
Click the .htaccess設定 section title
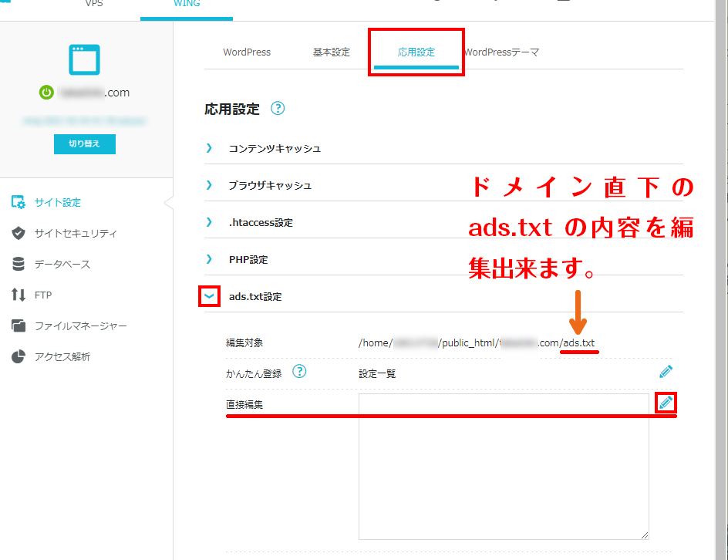261,222
